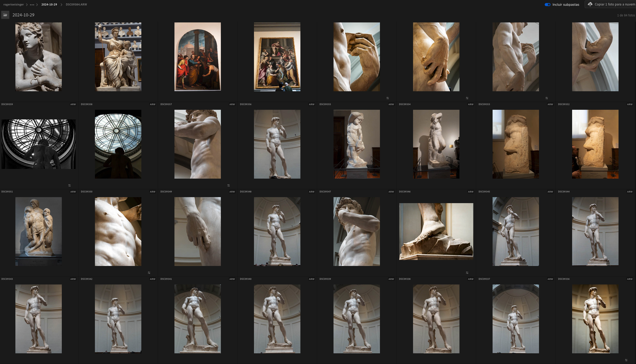Click the DSC09359 filename label

7,104
